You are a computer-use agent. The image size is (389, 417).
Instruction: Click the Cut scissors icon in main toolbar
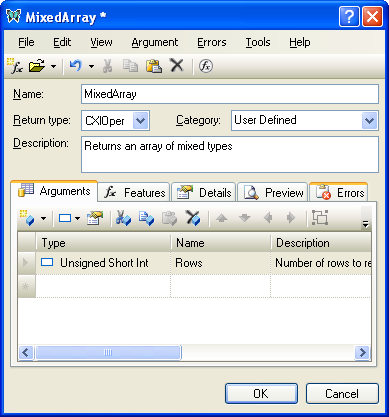click(107, 66)
